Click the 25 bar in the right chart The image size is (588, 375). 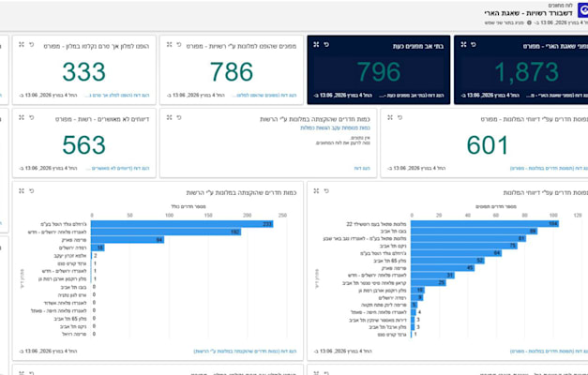click(x=429, y=283)
